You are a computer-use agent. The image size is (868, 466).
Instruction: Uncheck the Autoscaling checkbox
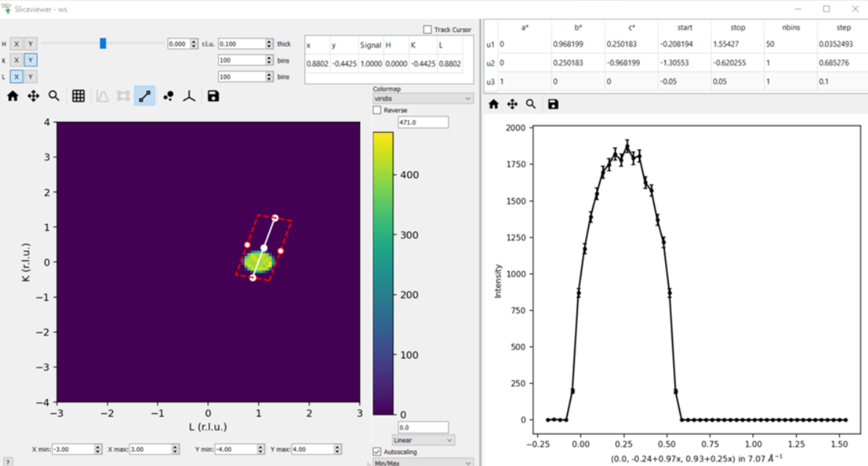377,451
